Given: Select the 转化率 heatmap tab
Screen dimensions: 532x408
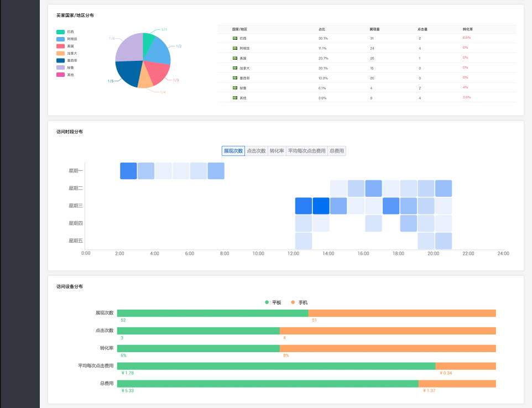Looking at the screenshot, I should click(x=277, y=151).
